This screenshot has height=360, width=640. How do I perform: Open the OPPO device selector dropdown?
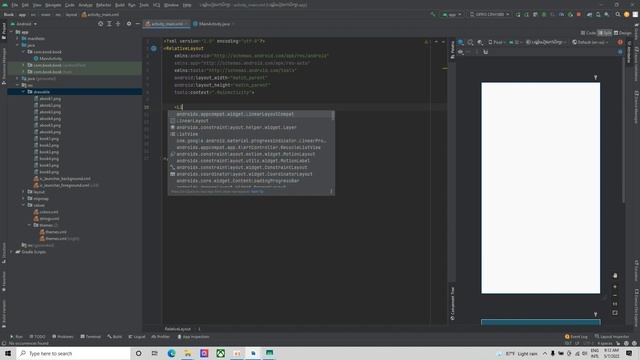[x=489, y=14]
